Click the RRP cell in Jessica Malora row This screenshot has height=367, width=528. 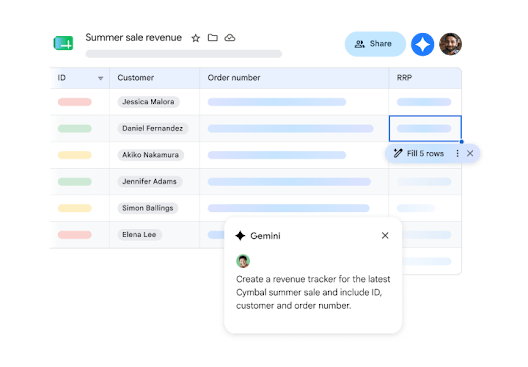click(424, 102)
